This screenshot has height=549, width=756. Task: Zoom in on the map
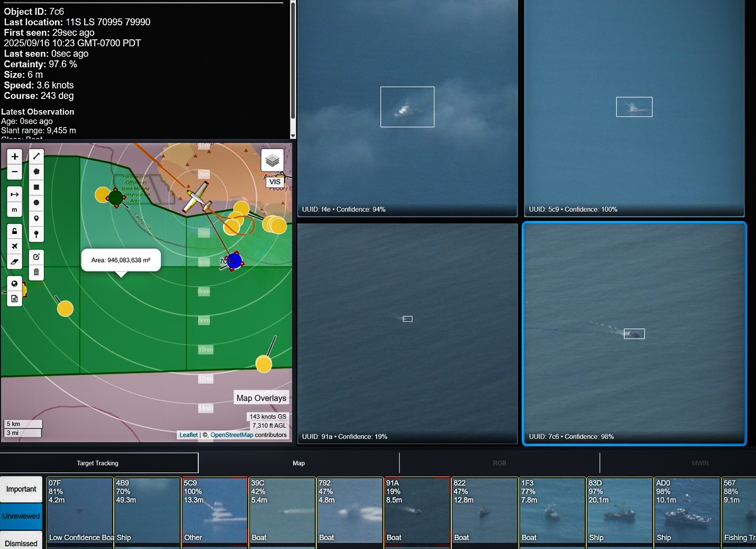[14, 156]
